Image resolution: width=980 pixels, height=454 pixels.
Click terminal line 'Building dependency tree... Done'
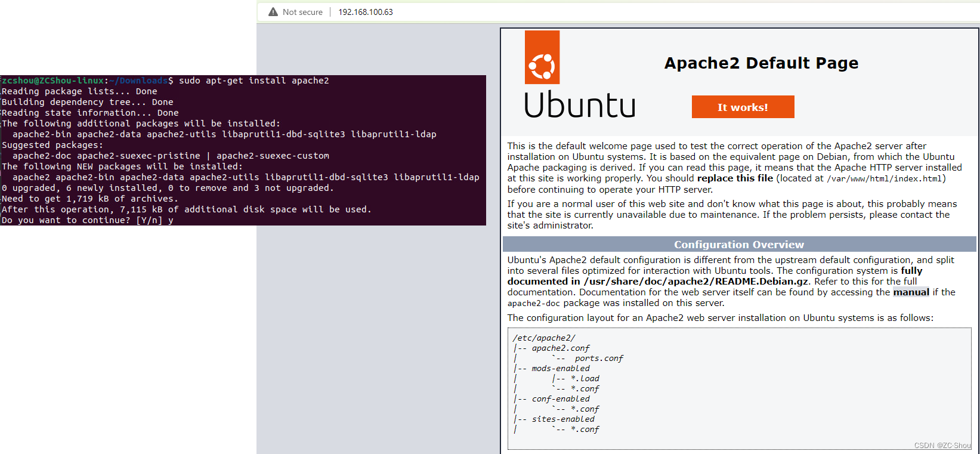tap(87, 102)
